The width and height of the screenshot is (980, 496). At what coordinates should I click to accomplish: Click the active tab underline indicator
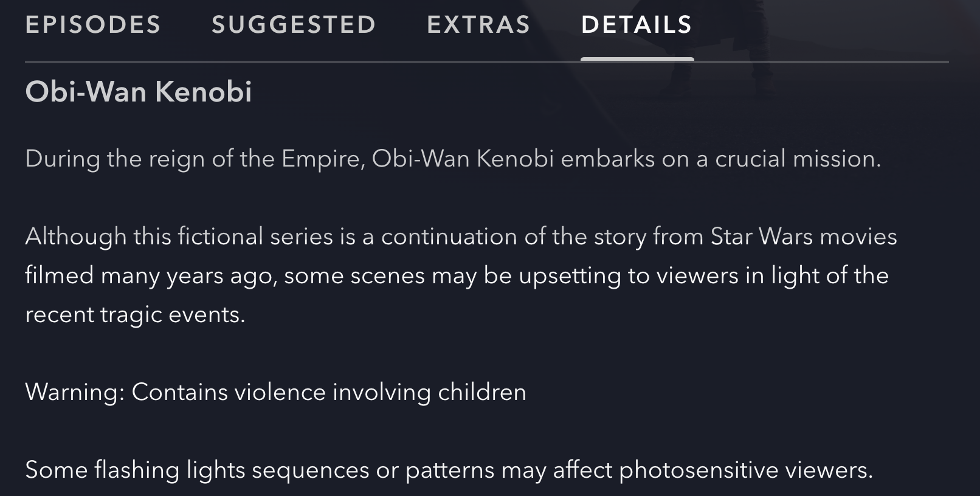(x=638, y=58)
